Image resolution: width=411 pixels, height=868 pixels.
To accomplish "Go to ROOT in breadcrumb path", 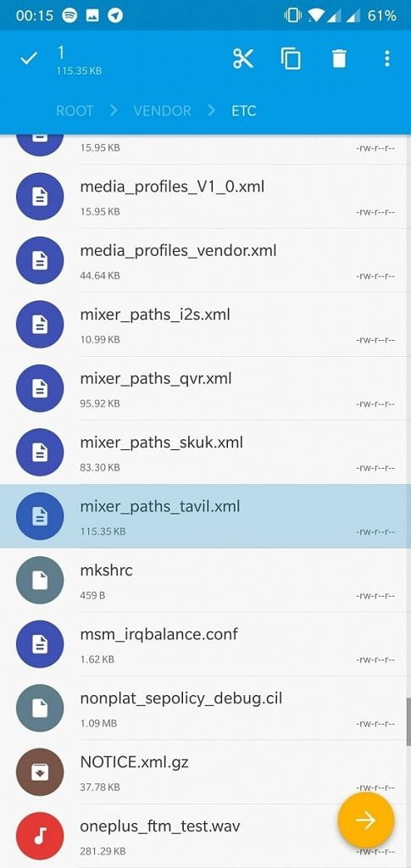I will click(x=75, y=110).
